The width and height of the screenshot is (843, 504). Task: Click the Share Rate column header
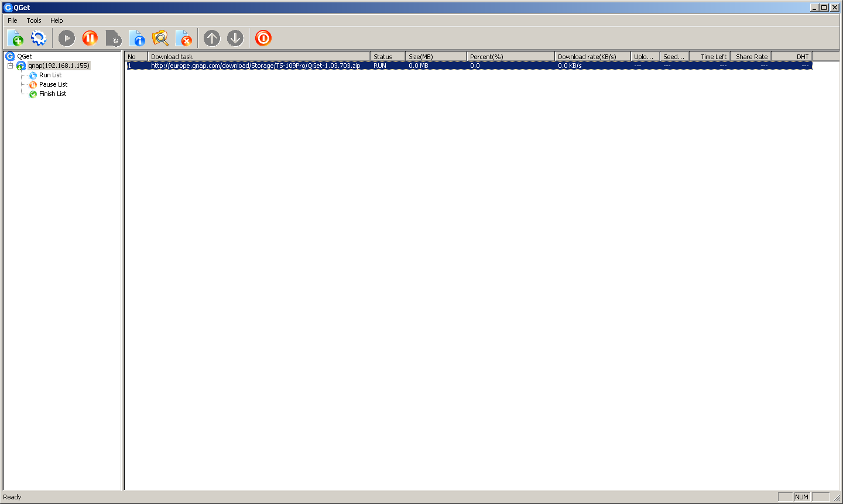[x=751, y=56]
